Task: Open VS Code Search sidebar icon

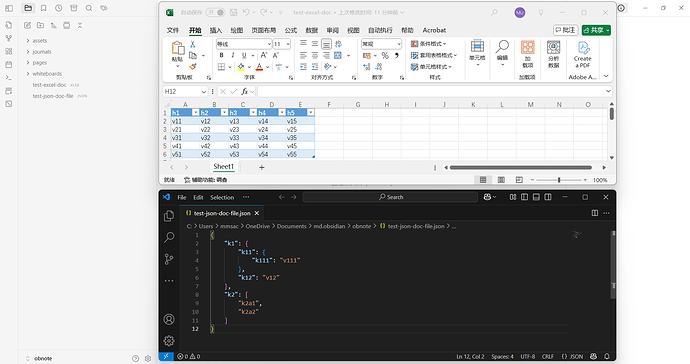Action: [x=169, y=237]
